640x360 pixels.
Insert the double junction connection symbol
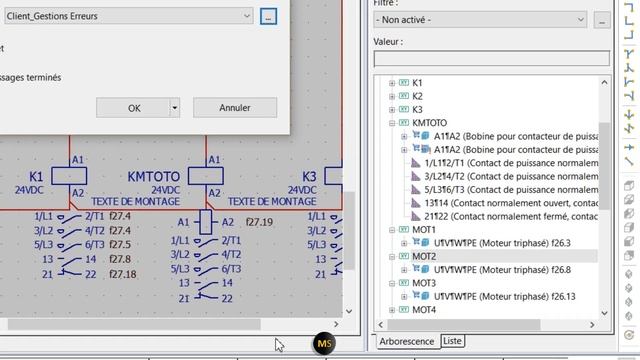pos(629,129)
